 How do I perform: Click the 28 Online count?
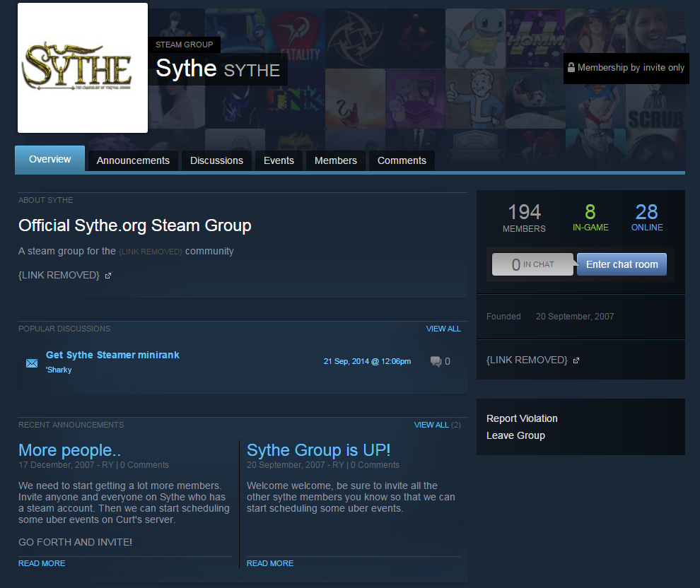[x=647, y=217]
